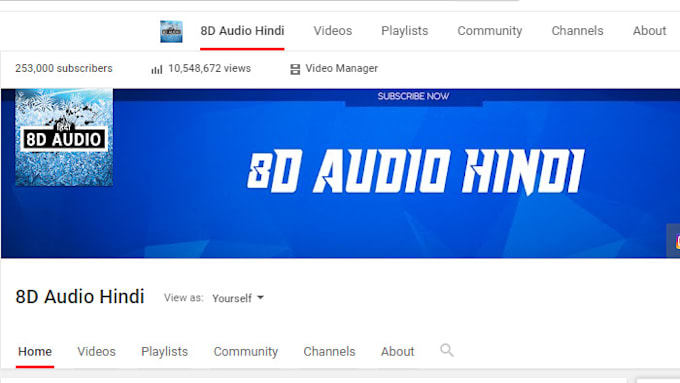
Task: Switch to Videos tab in top sticky header
Action: point(333,31)
